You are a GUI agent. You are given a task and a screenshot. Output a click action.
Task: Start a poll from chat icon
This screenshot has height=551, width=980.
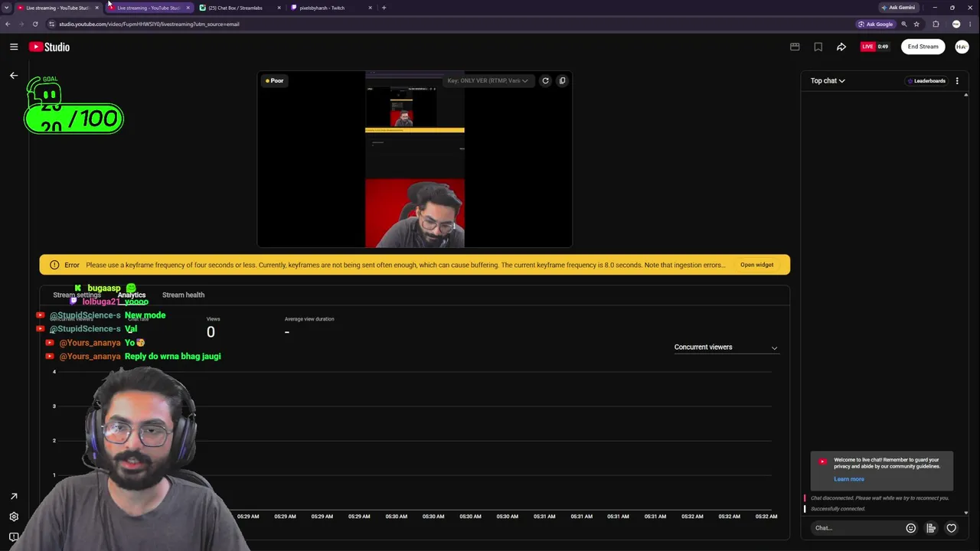[x=931, y=528]
